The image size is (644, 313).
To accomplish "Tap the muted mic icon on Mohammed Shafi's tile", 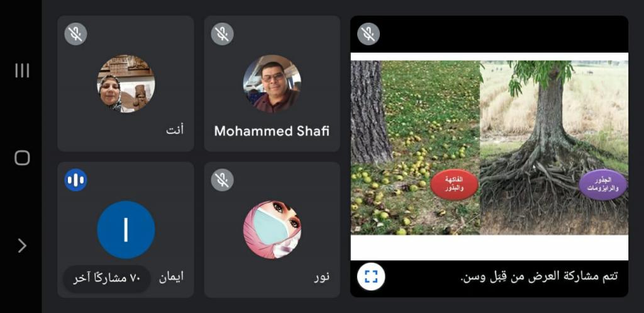I will 222,34.
